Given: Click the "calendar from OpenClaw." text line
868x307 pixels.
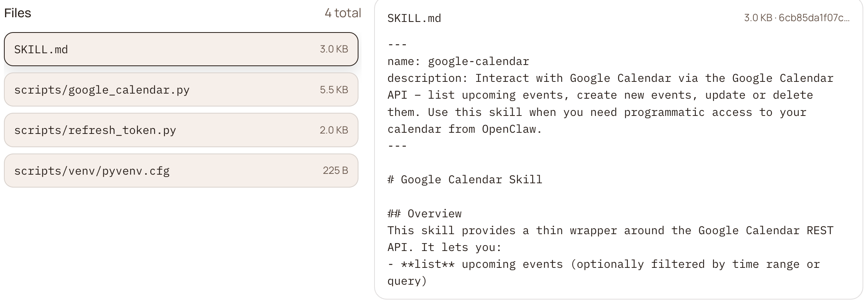Looking at the screenshot, I should (x=465, y=129).
